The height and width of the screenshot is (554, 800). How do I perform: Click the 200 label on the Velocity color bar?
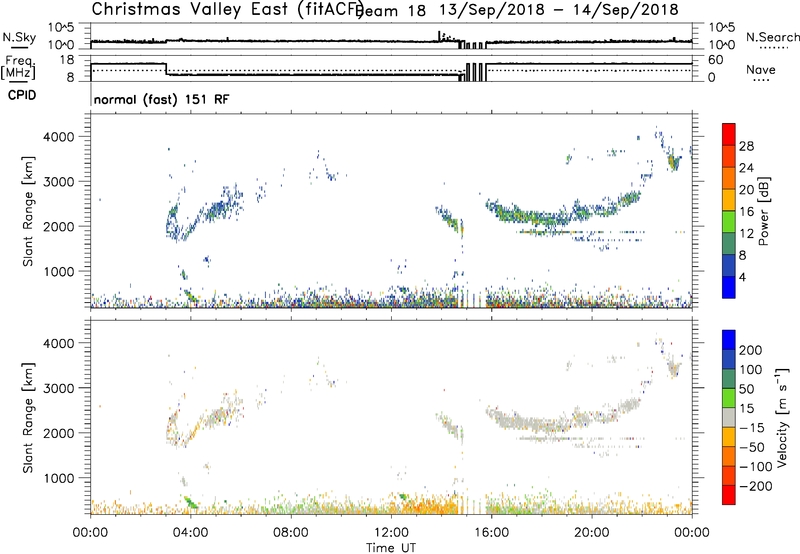pos(751,350)
